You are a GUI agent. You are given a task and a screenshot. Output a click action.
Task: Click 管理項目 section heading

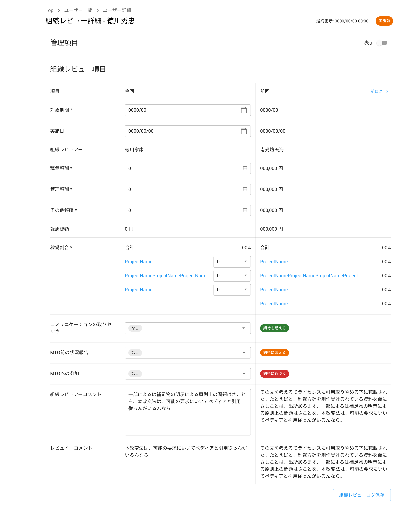pyautogui.click(x=64, y=43)
